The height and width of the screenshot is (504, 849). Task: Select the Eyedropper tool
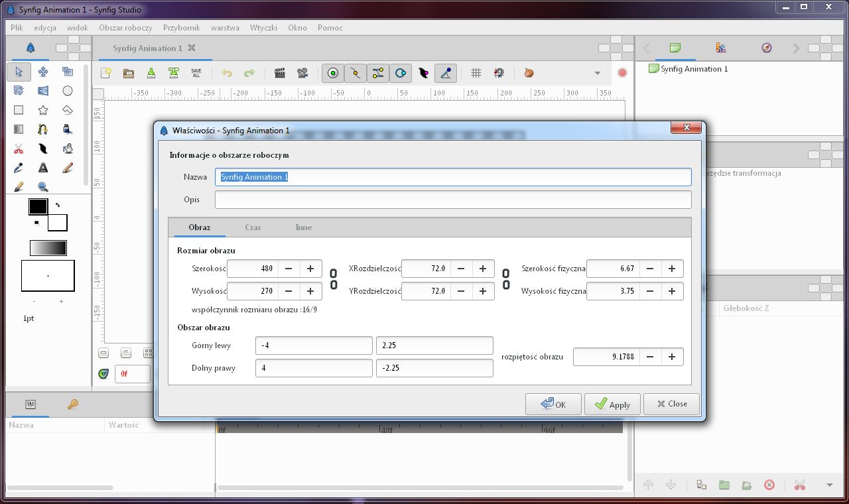point(19,168)
